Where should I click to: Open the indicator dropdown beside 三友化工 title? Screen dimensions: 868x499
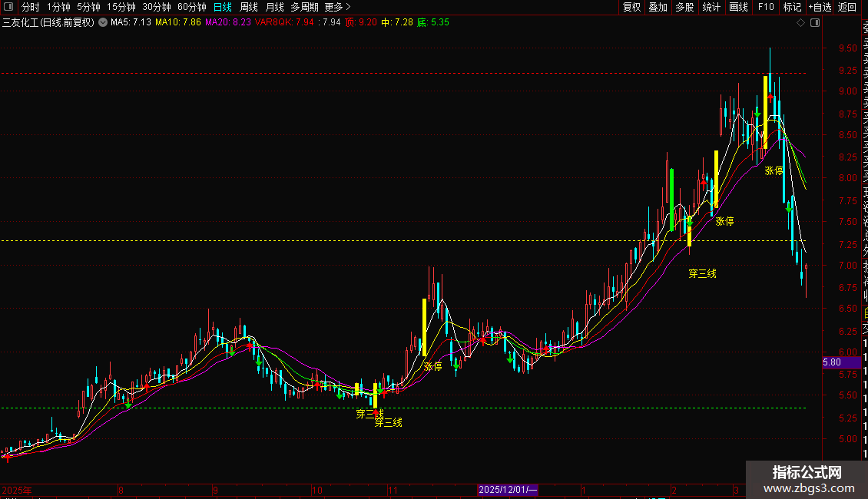point(103,23)
